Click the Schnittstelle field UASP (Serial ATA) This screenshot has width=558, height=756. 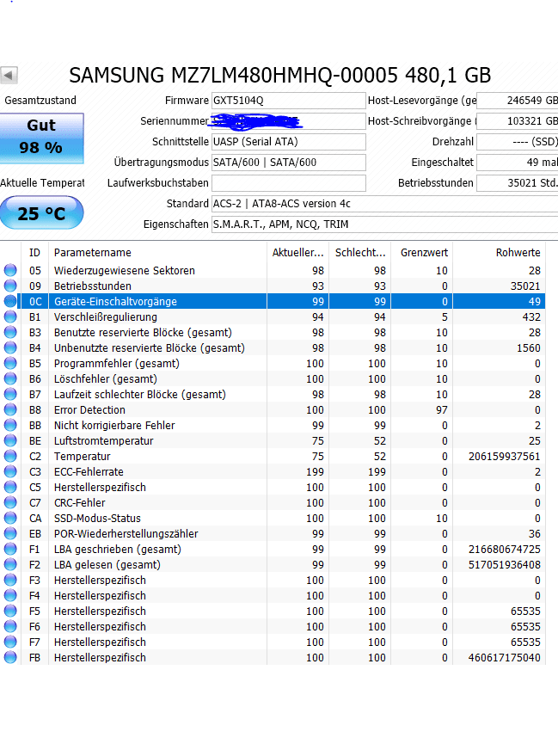click(x=289, y=142)
